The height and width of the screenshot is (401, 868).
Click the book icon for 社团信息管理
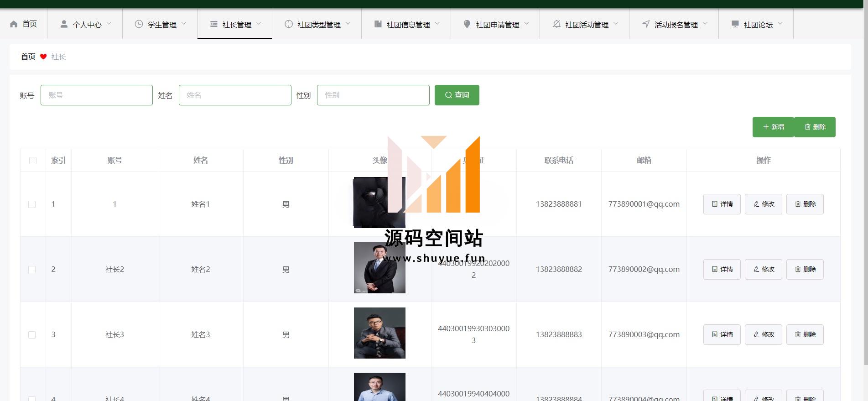(378, 24)
